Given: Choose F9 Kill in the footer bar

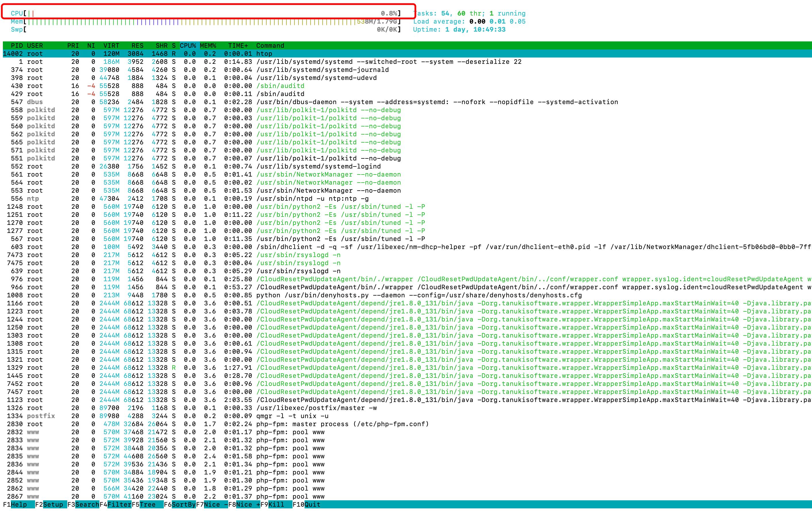Looking at the screenshot, I should click(276, 504).
